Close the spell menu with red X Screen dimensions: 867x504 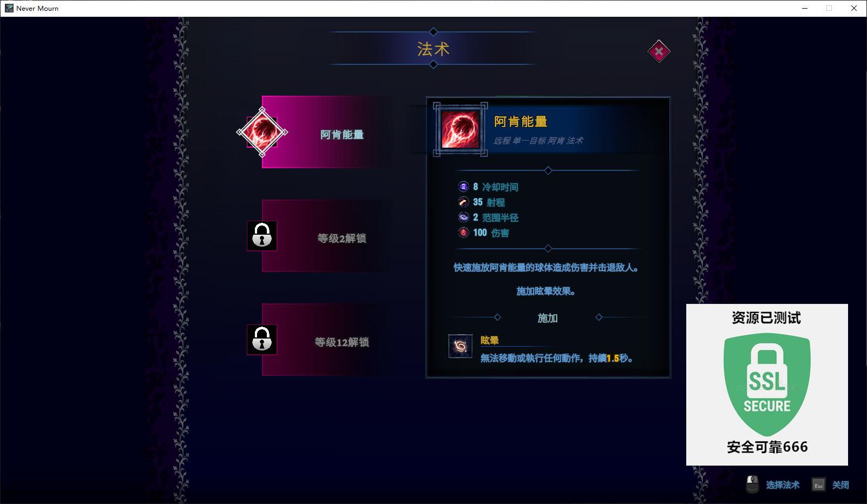pos(659,51)
